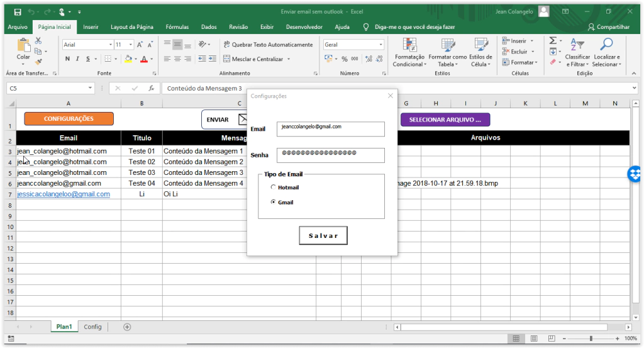Click the Format Painter brush icon
The width and height of the screenshot is (644, 348).
click(x=38, y=62)
